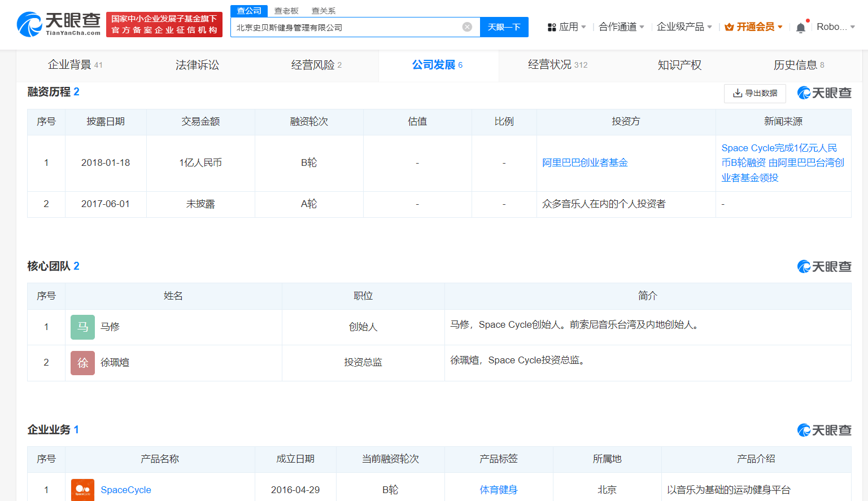The image size is (868, 501).
Task: Switch to the 查老板 search tab
Action: [x=286, y=11]
